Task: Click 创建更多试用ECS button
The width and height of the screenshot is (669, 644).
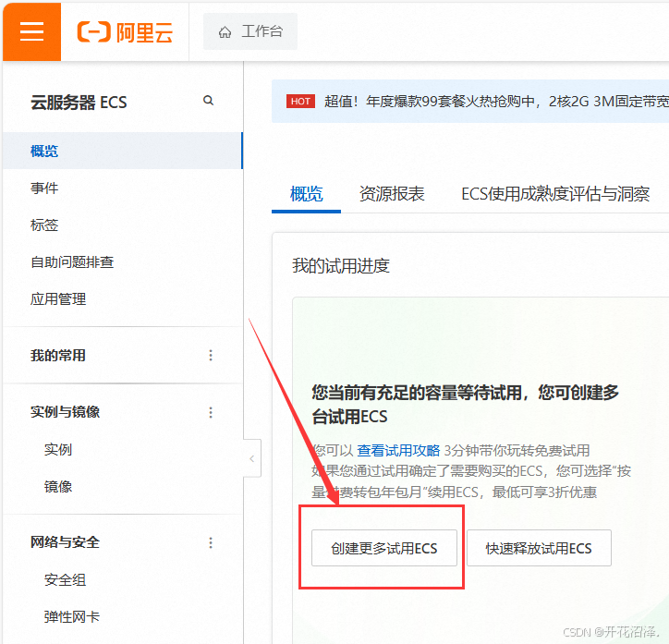Action: 384,548
